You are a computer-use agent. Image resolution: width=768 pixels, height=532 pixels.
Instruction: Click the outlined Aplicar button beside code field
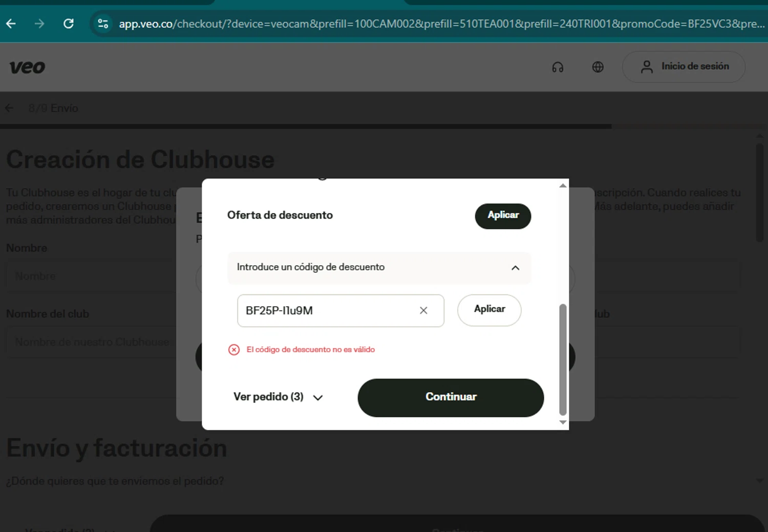[x=489, y=310]
